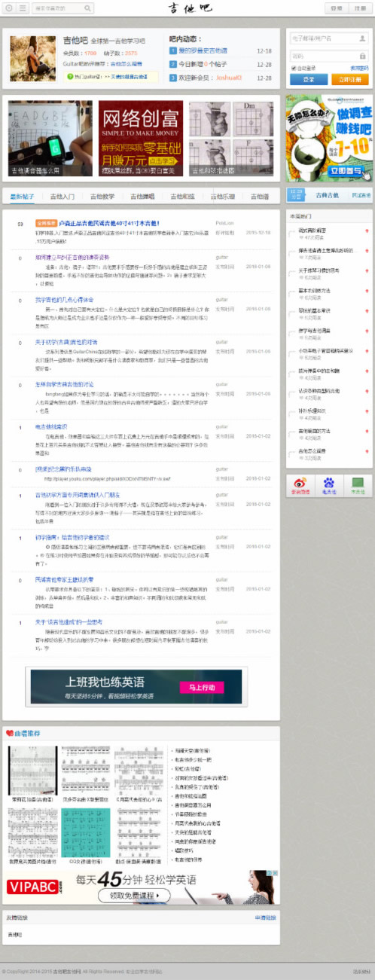The image size is (375, 980).
Task: Open the EADGBE guitar tuning thumbnail
Action: click(x=50, y=139)
